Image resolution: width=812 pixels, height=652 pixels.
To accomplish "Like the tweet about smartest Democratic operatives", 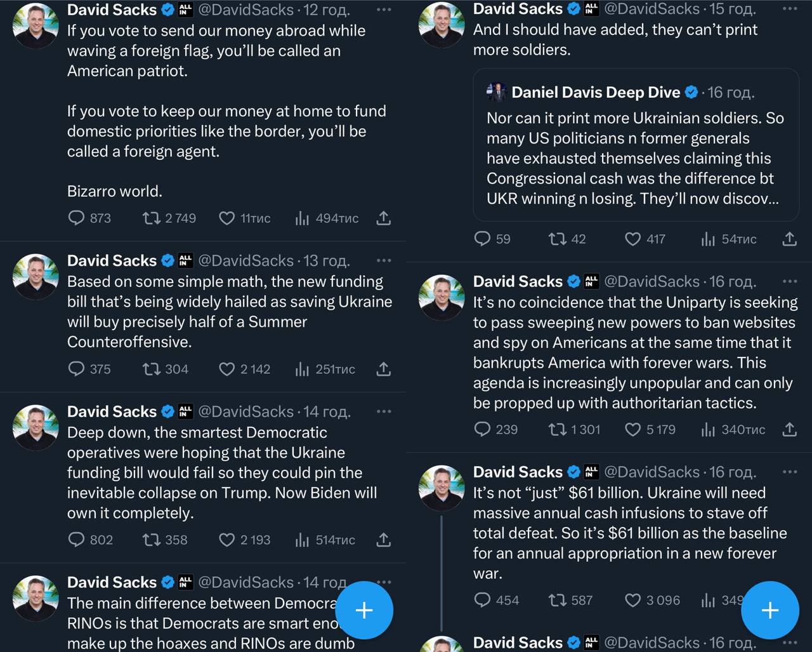I will tap(226, 540).
